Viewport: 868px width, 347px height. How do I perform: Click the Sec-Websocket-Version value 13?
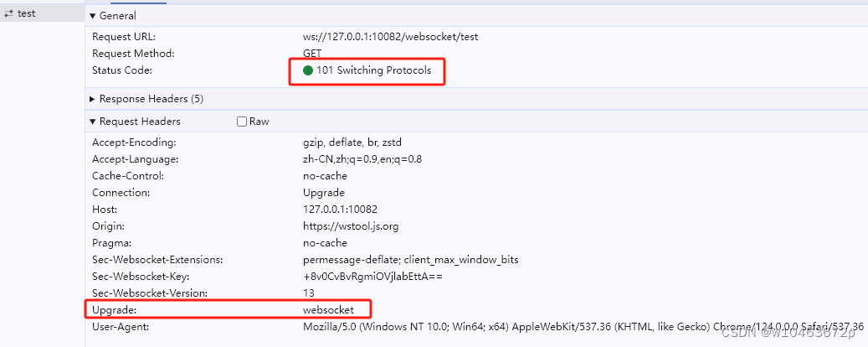coord(309,293)
